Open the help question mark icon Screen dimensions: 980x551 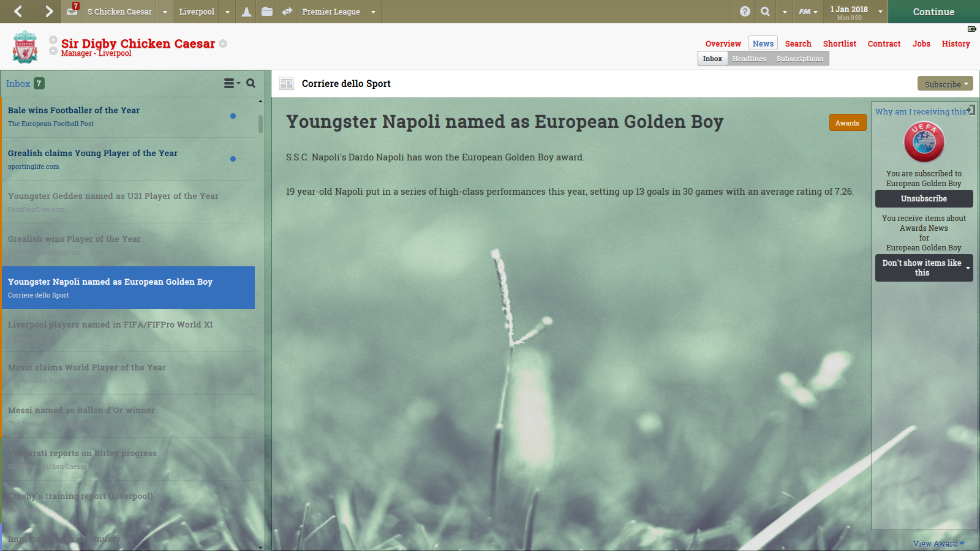[x=745, y=12]
